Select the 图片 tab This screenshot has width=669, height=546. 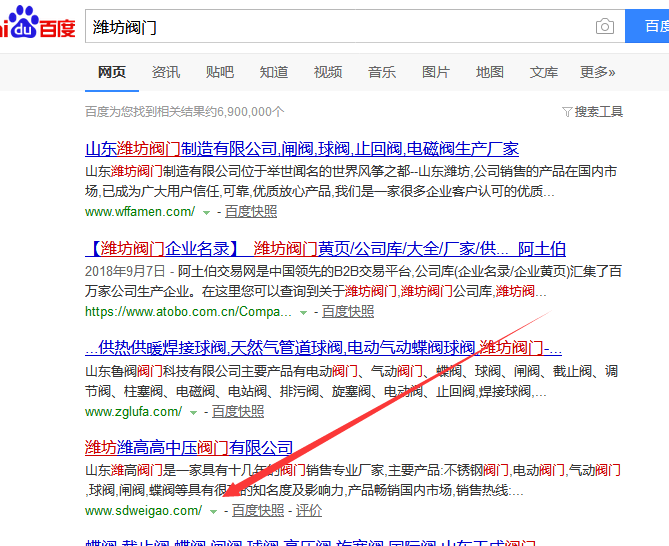click(x=436, y=72)
